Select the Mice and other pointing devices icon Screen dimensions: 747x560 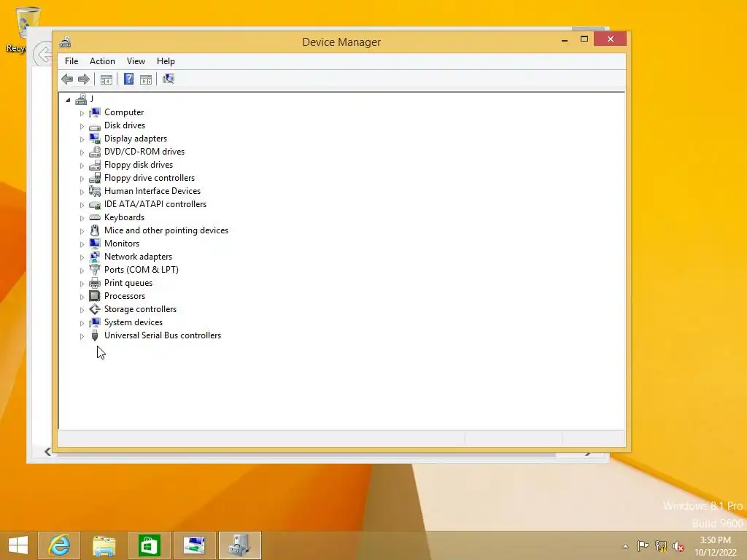95,230
